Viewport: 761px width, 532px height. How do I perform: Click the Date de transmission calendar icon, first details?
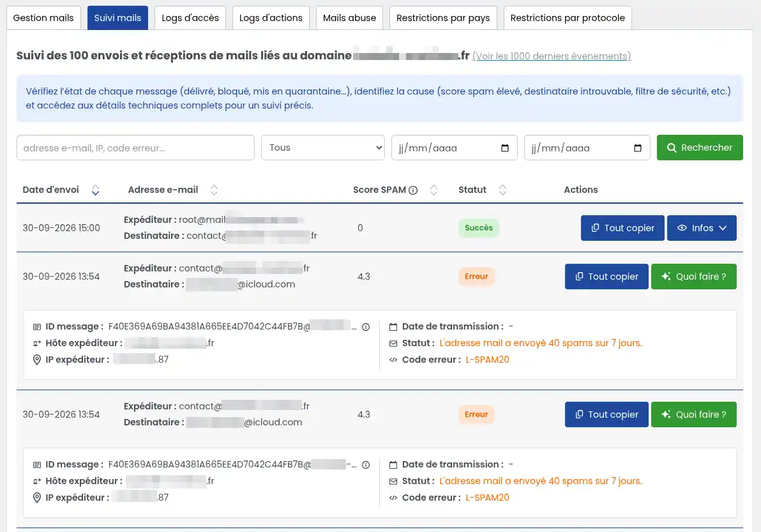click(393, 327)
